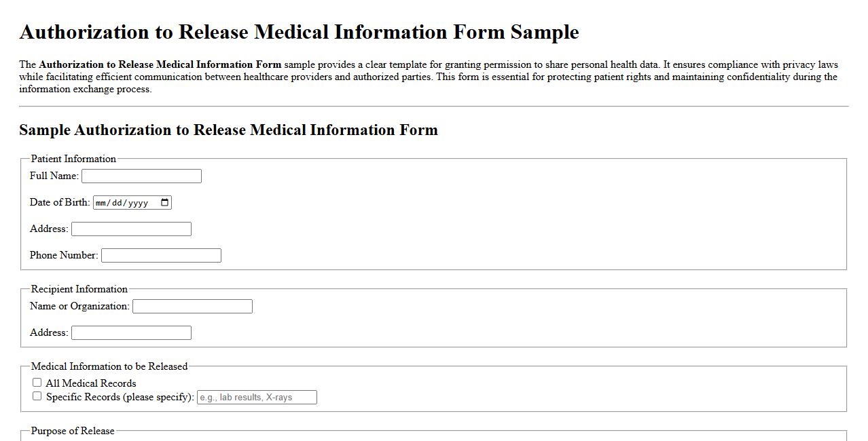Click the Date of Birth field
Viewport: 868px width, 441px height.
(x=126, y=202)
